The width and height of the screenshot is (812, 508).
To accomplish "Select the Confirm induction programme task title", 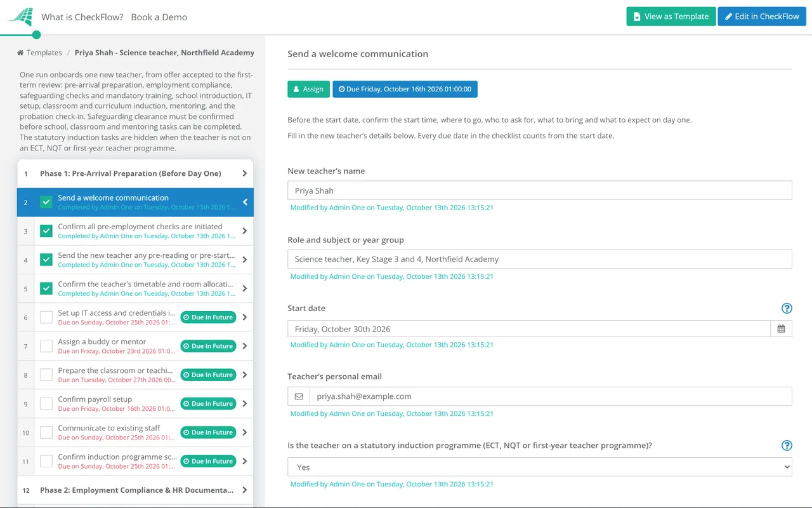I will 117,457.
